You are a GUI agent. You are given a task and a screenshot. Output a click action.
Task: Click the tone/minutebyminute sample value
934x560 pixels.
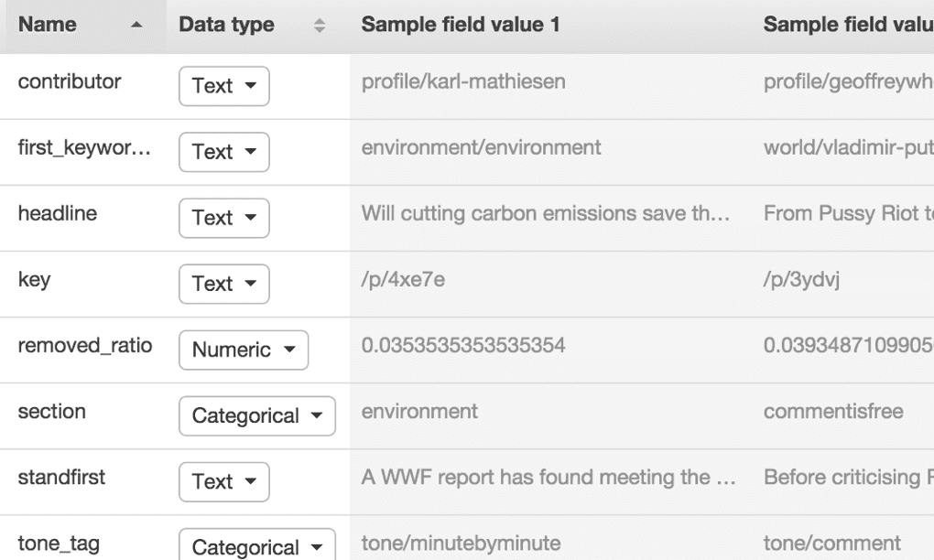click(x=461, y=543)
